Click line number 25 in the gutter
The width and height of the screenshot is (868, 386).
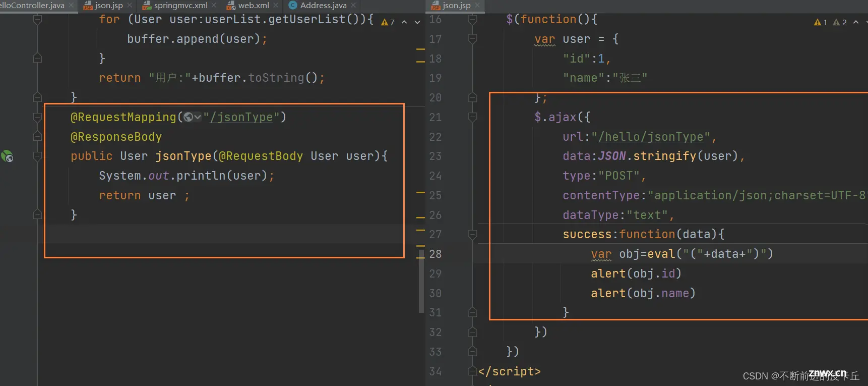coord(436,195)
